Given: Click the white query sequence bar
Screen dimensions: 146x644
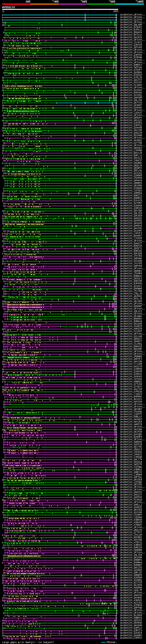Looking at the screenshot, I should [60, 10].
